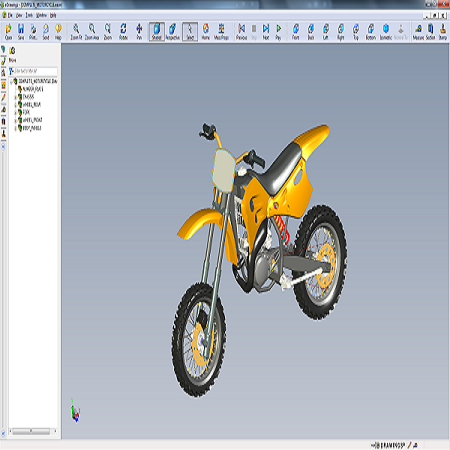Activate the Section tool

430,32
